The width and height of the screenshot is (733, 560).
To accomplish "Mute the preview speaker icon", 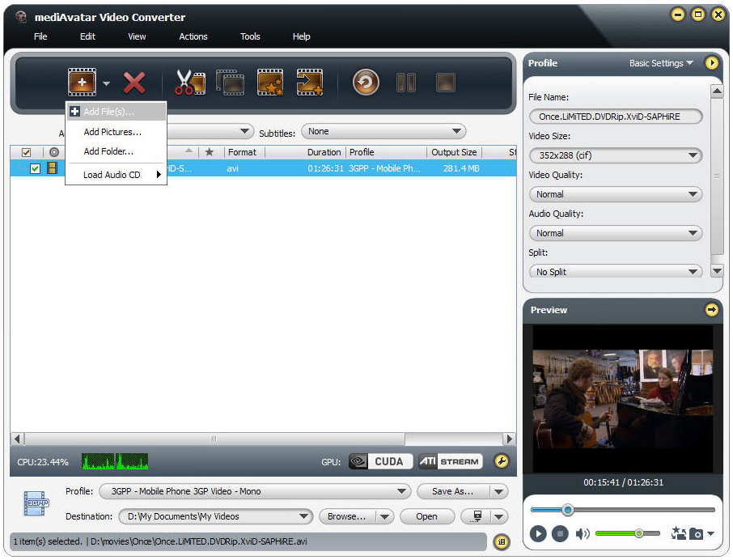I will (x=582, y=533).
